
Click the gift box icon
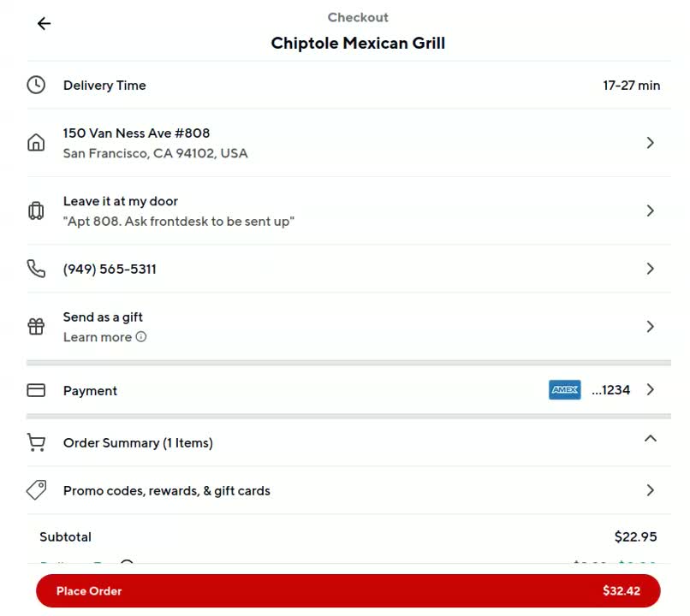tap(36, 326)
